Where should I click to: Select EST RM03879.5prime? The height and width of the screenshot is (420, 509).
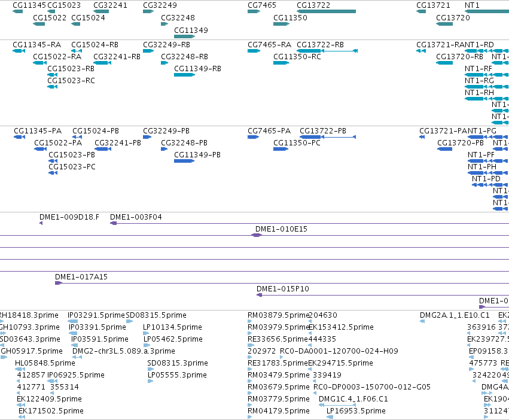coord(249,321)
